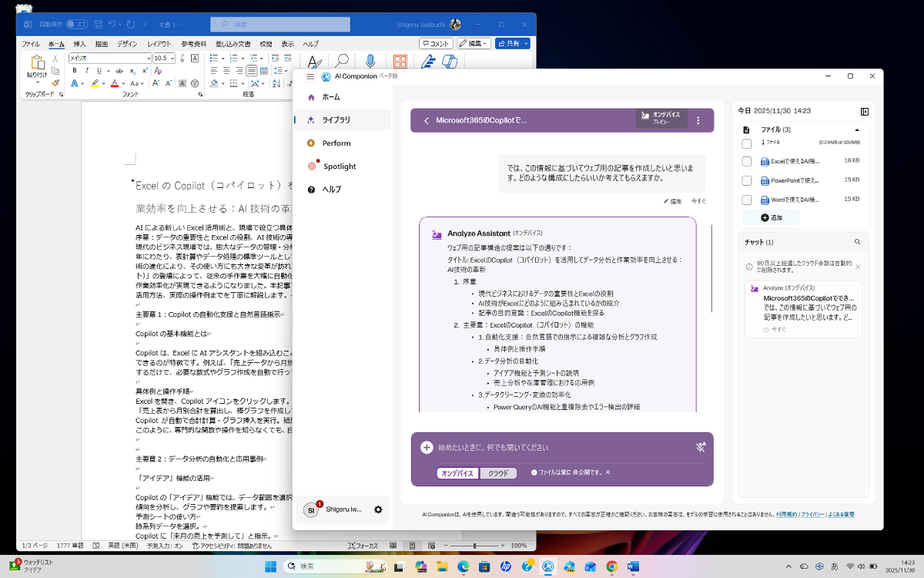
Task: Click Google Chrome icon on taskbar
Action: point(611,566)
